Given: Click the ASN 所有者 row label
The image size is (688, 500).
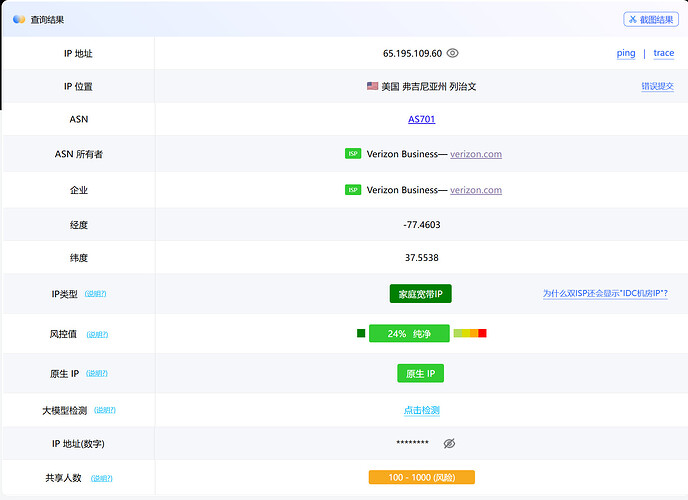Looking at the screenshot, I should click(x=79, y=154).
